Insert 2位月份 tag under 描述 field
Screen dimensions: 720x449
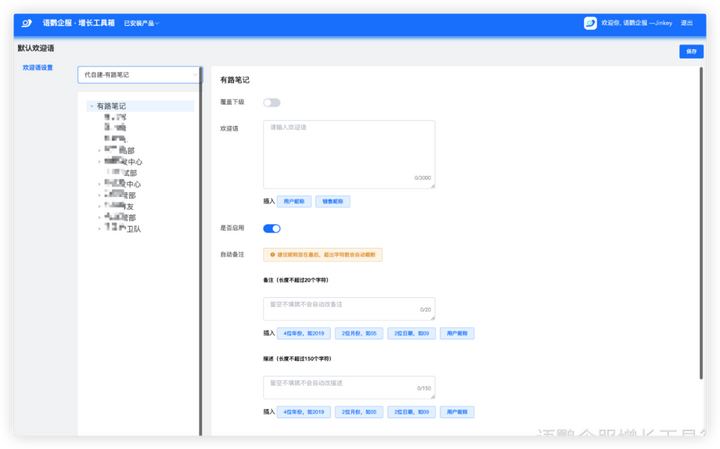359,412
